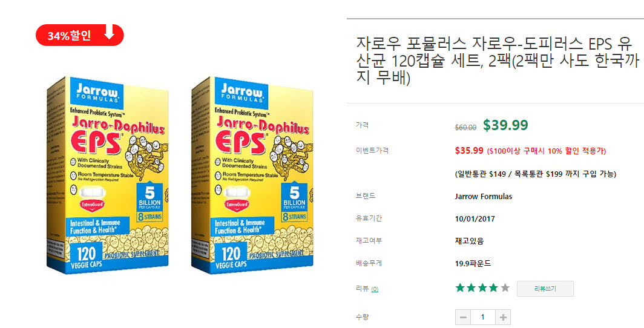The height and width of the screenshot is (328, 644).
Task: Increase quantity with the plus button
Action: tap(503, 317)
